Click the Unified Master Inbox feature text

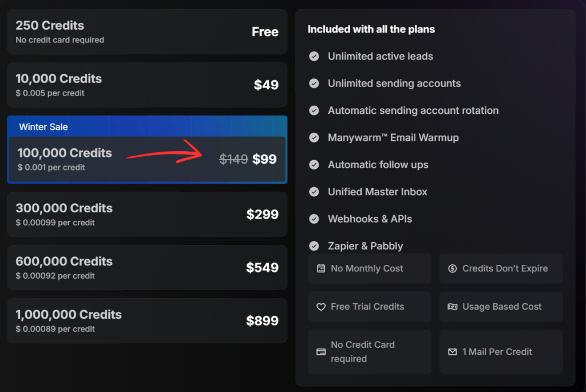coord(377,192)
